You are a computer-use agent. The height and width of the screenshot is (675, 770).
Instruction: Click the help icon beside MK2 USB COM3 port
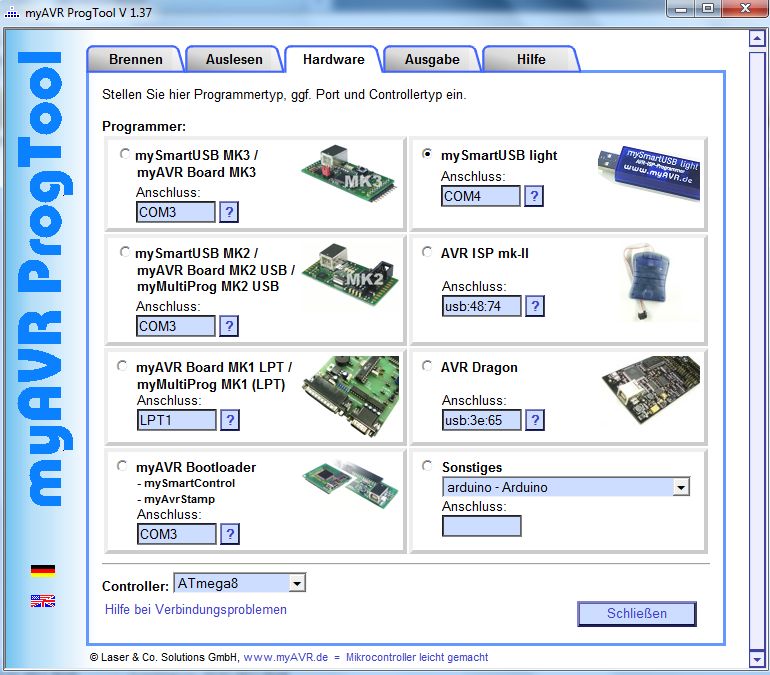pyautogui.click(x=229, y=326)
